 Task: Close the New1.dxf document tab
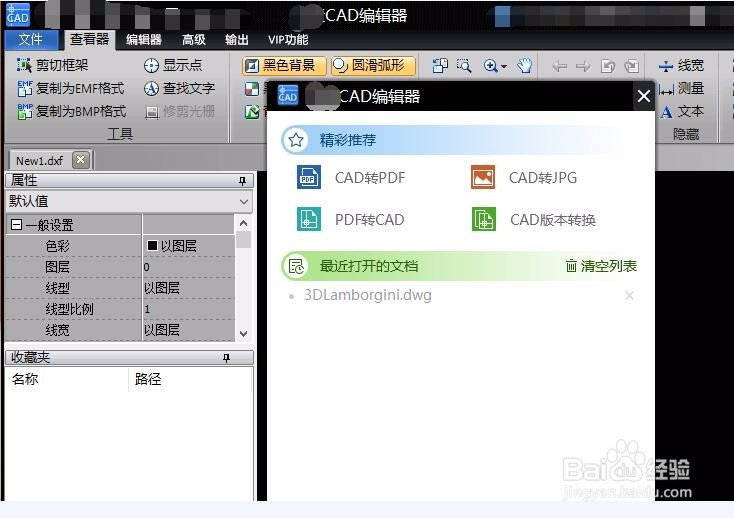click(81, 160)
